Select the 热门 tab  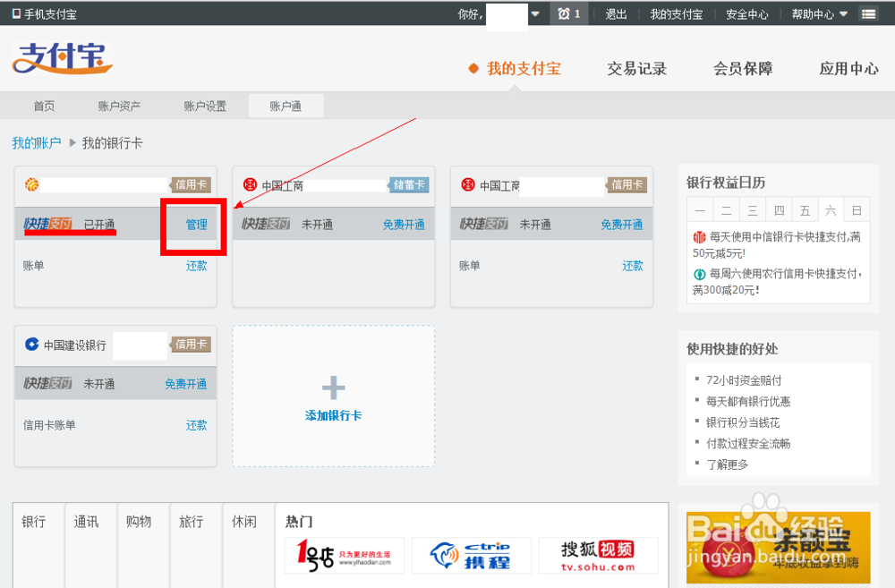point(299,521)
